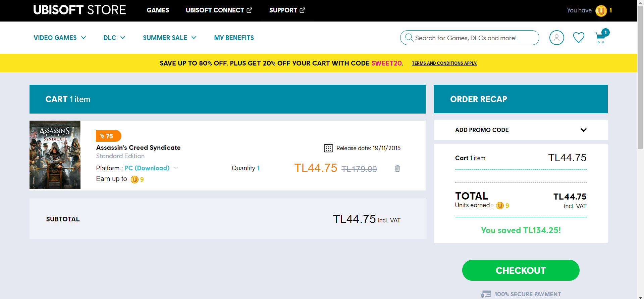The height and width of the screenshot is (299, 644).
Task: Proceed with the Checkout button
Action: pyautogui.click(x=521, y=270)
